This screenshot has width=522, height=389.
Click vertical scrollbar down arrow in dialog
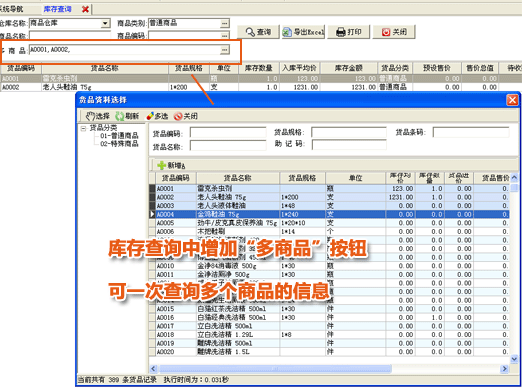[x=514, y=359]
